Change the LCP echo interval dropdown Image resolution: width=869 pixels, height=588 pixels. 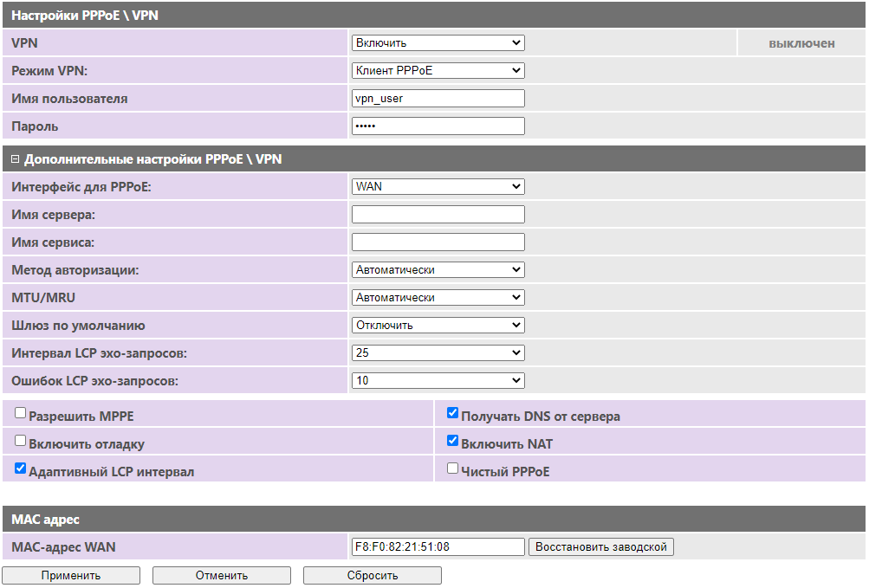pos(438,352)
